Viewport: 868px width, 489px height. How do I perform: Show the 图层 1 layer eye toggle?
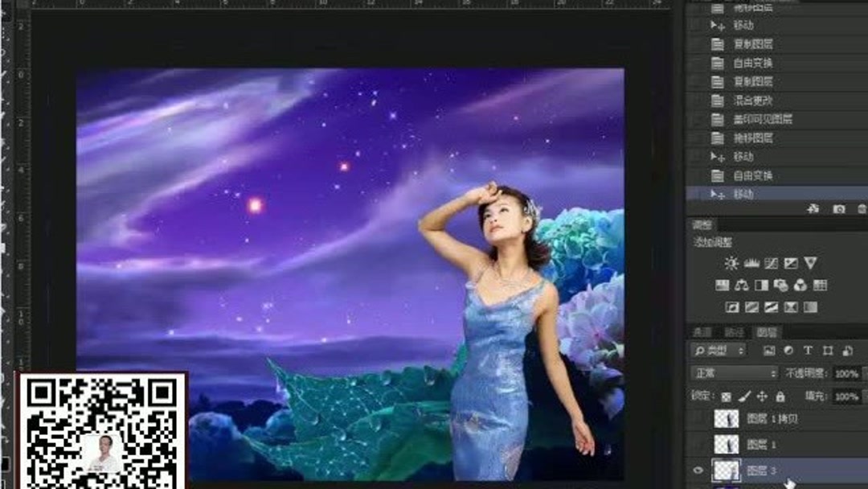698,444
